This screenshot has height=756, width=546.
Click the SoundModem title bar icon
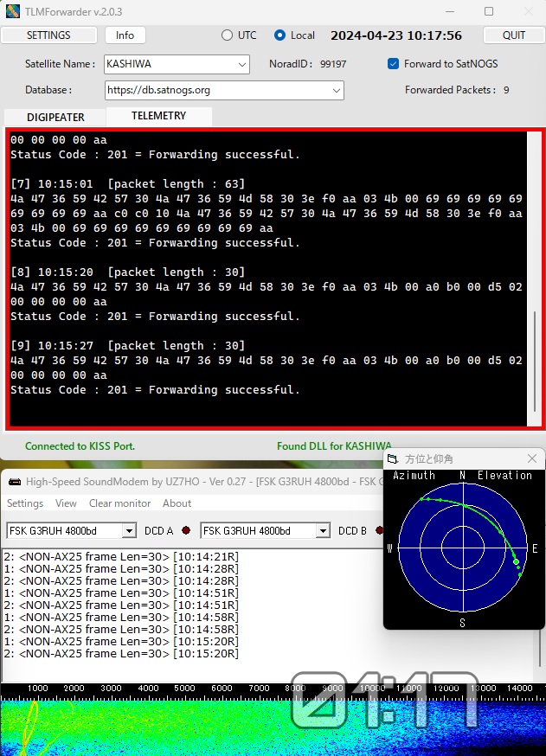[x=15, y=481]
